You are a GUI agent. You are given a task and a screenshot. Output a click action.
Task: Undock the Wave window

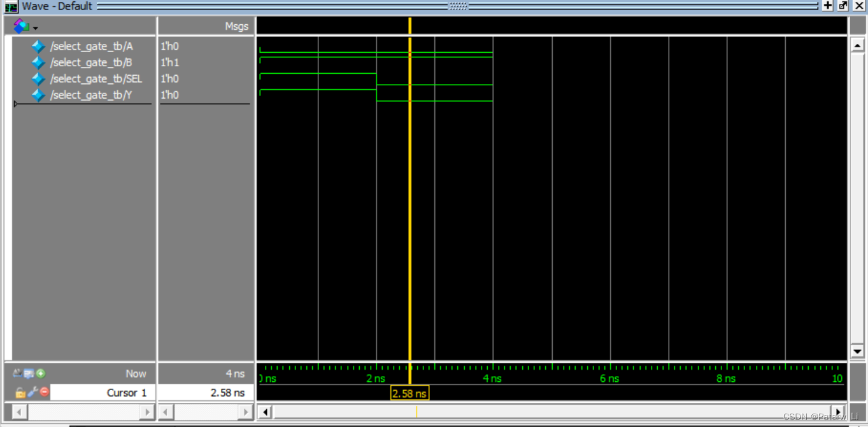point(842,5)
